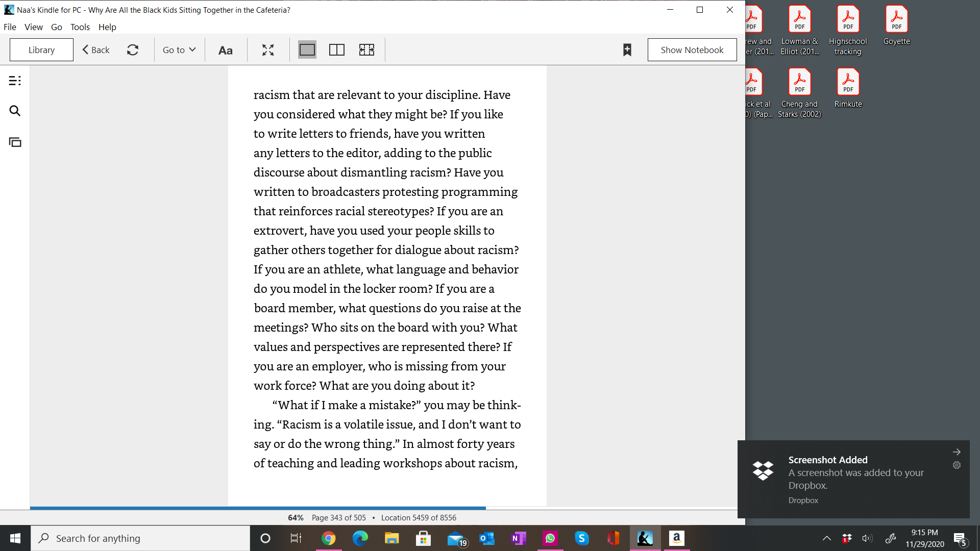Screen dimensions: 980x551
Task: Switch to auto column view
Action: [366, 50]
